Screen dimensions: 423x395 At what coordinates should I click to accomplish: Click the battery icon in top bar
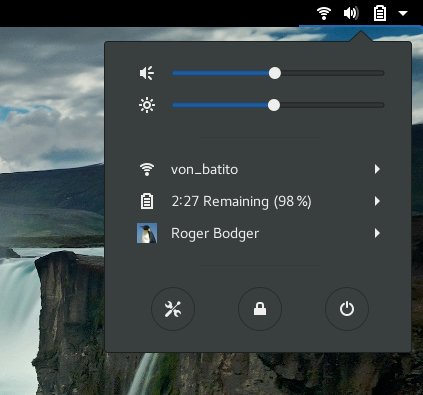[380, 13]
